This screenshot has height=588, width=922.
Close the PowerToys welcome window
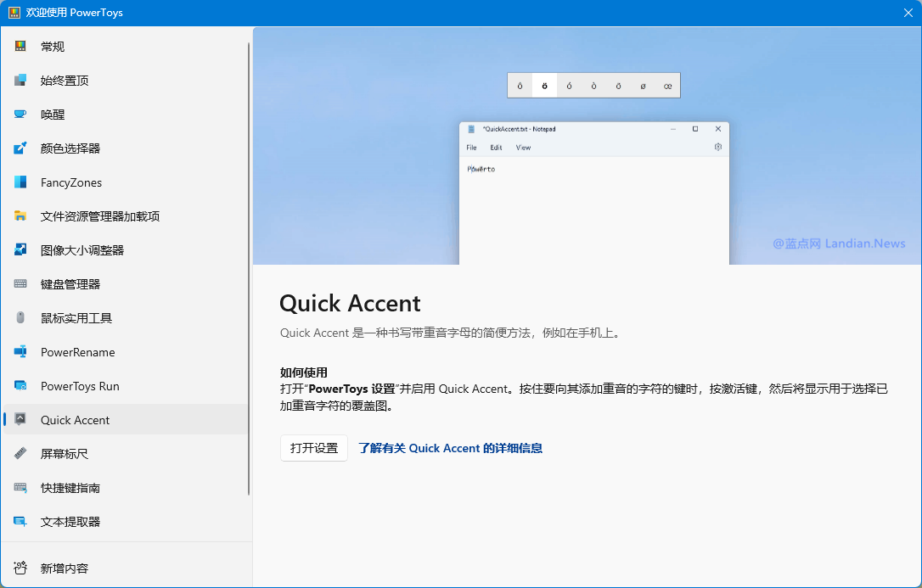pos(908,13)
